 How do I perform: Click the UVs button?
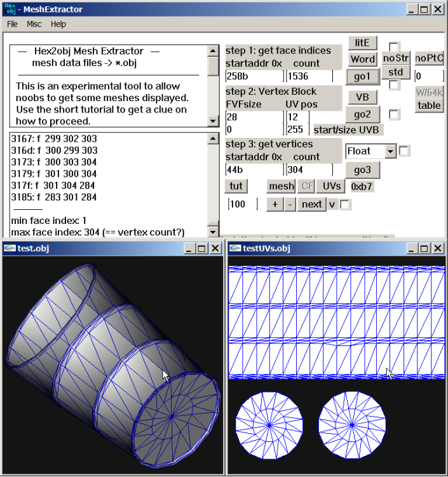331,186
